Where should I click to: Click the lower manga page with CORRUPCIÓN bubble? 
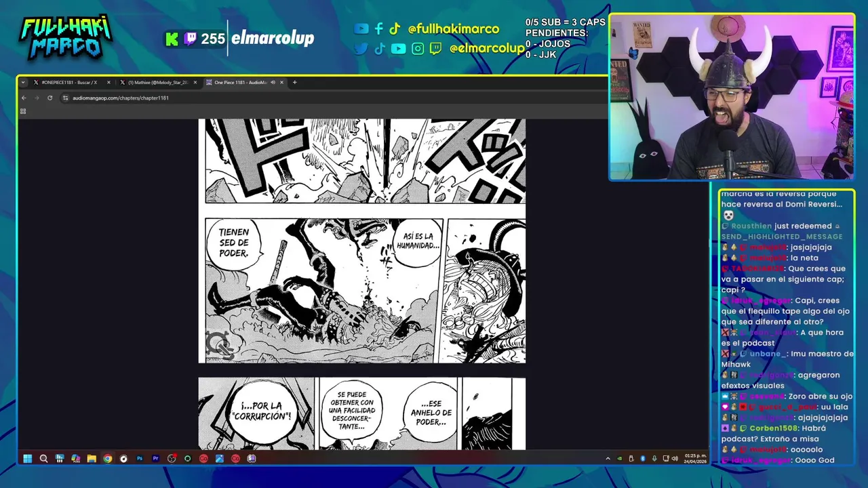pos(361,413)
